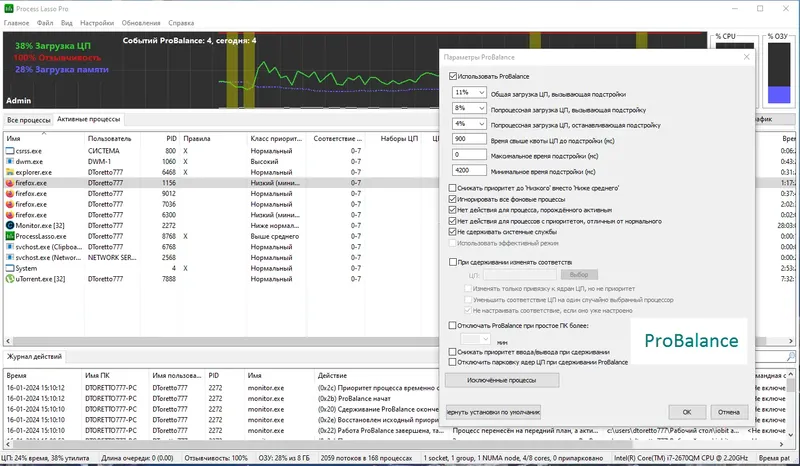Screen dimensions: 800x466
Task: Open the Справка menu
Action: click(181, 23)
